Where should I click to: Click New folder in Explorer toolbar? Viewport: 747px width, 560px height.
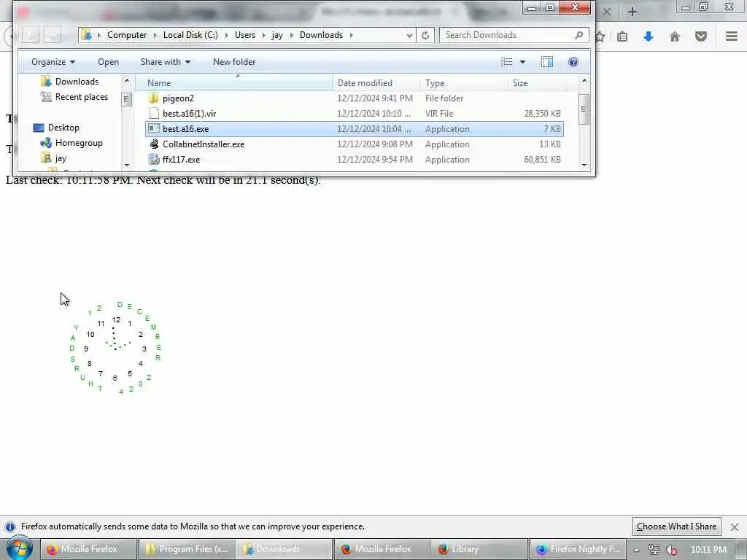[234, 62]
